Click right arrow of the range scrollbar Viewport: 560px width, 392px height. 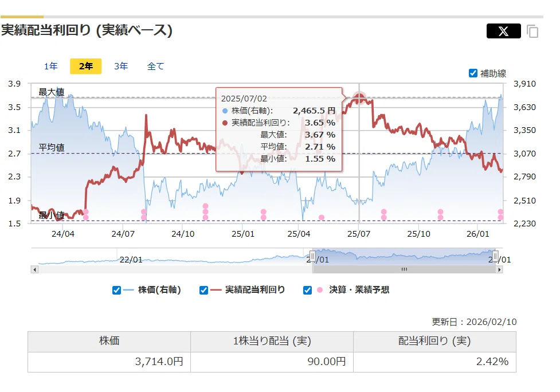click(499, 269)
